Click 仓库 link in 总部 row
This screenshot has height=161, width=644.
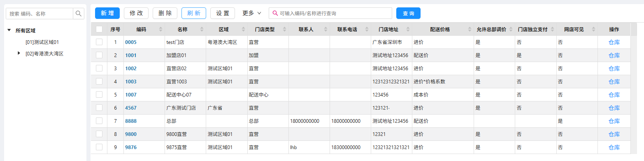pos(614,121)
